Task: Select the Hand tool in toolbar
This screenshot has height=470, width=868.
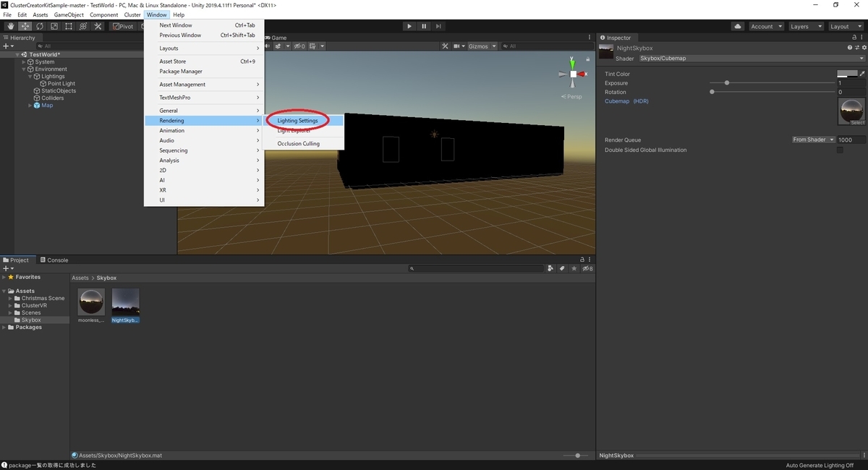Action: click(x=10, y=26)
